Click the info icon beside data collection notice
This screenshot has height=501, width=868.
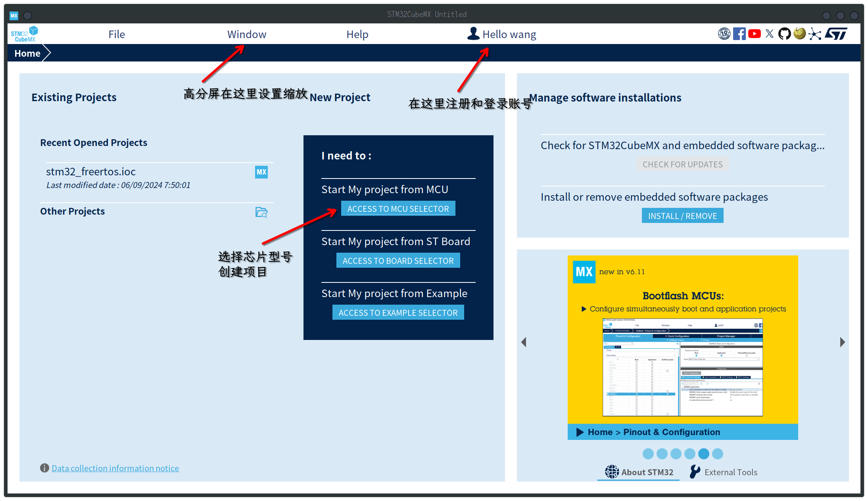point(44,468)
